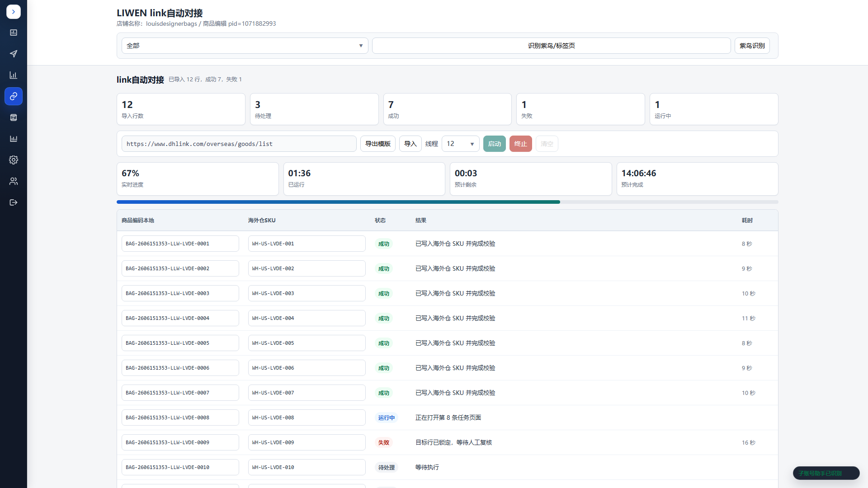Open the bar chart icon below send icon
Screen dimensions: 868x488
point(14,75)
